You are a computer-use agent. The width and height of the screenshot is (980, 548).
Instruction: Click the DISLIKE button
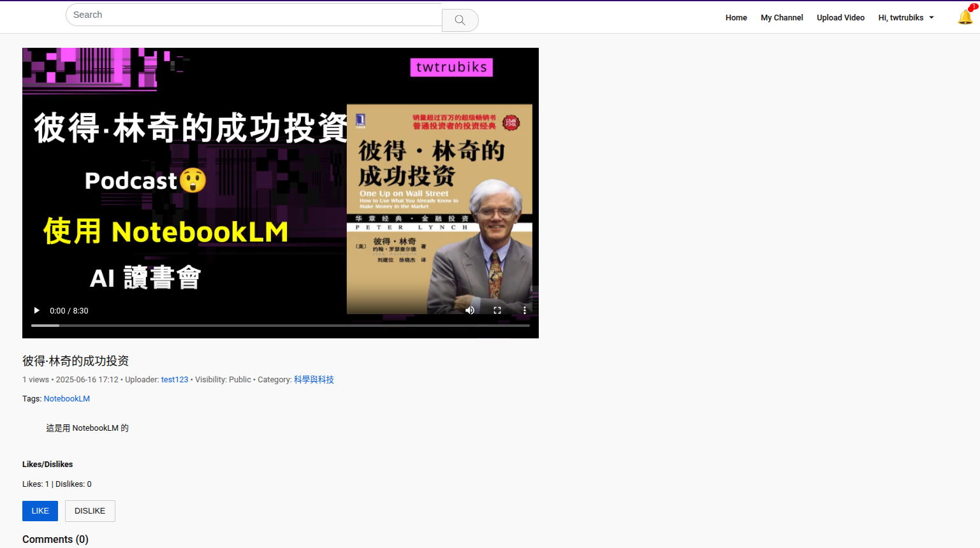coord(90,511)
